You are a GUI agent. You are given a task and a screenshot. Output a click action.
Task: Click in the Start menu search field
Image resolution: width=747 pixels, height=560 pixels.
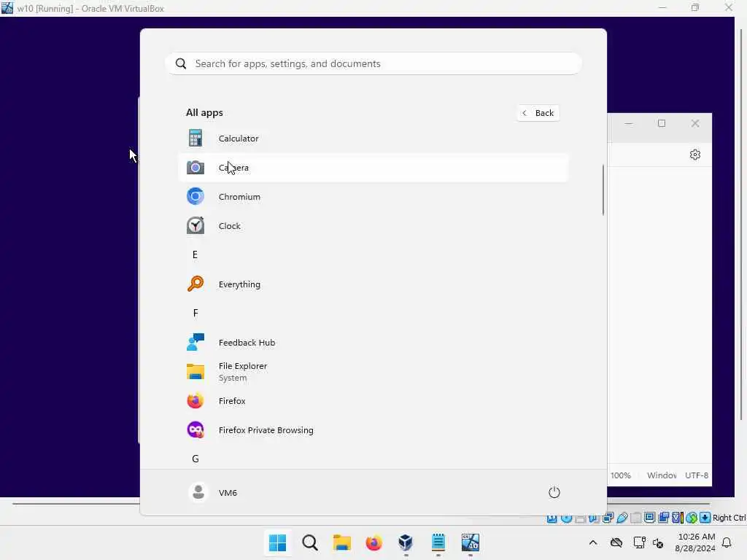[x=373, y=63]
